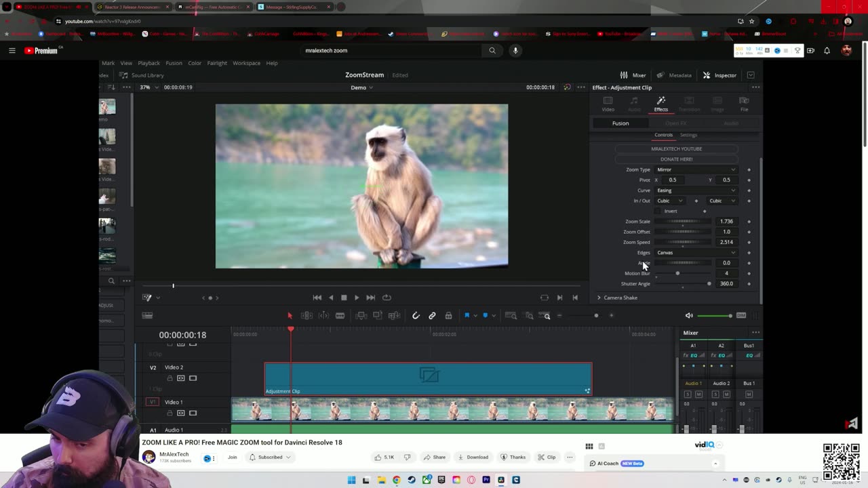Viewport: 868px width, 488px height.
Task: Select the timeline Selection Mode arrow tool
Action: point(290,315)
